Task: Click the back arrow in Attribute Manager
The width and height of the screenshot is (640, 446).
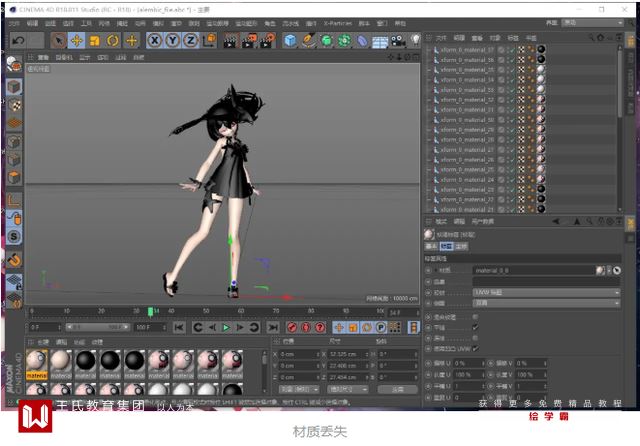Action: point(556,222)
